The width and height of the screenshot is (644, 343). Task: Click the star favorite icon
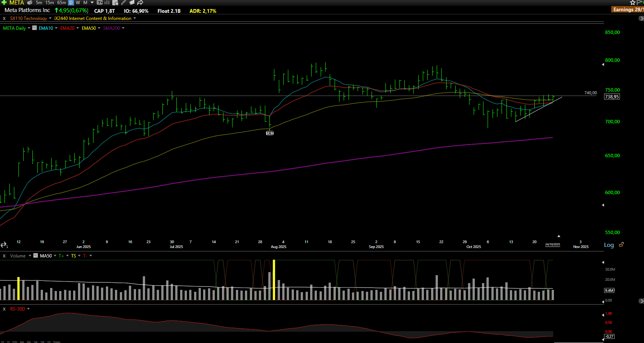point(633,2)
